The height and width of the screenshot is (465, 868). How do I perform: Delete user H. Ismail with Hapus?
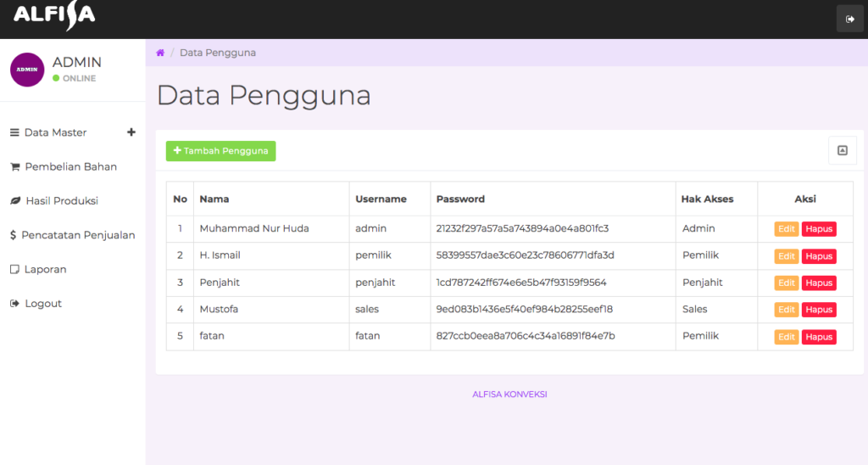pyautogui.click(x=819, y=256)
